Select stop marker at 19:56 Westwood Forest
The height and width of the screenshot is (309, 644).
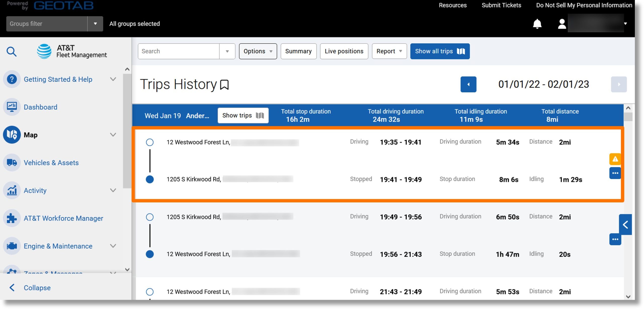150,254
